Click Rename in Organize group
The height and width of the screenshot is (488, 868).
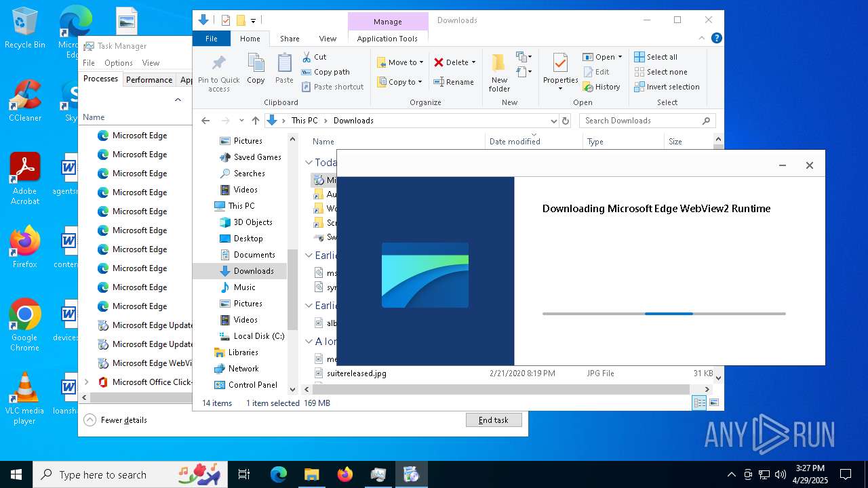(454, 82)
